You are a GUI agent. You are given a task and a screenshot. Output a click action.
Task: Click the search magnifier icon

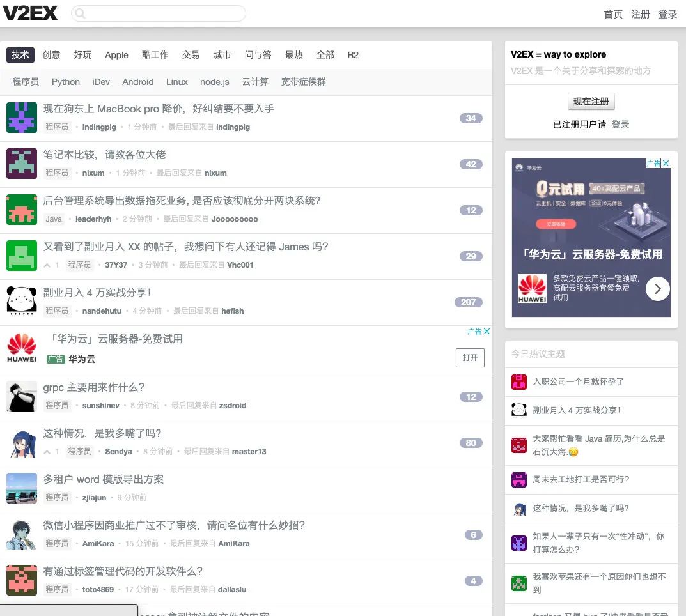[x=80, y=13]
